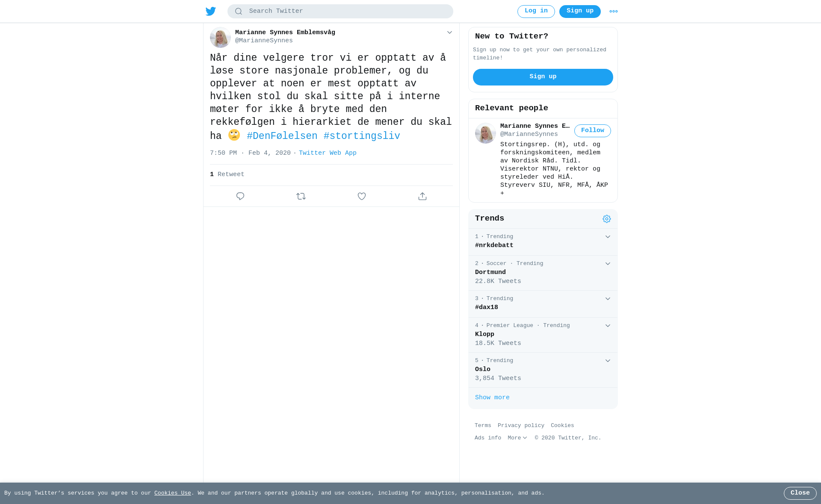The height and width of the screenshot is (504, 821).
Task: Open Trends settings gear icon
Action: pyautogui.click(x=607, y=219)
